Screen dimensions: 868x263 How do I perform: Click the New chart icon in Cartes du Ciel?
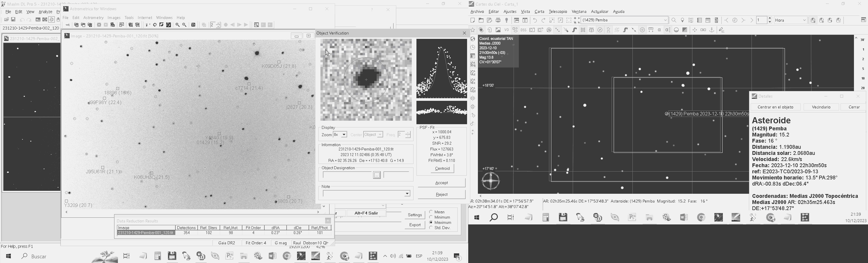point(473,20)
